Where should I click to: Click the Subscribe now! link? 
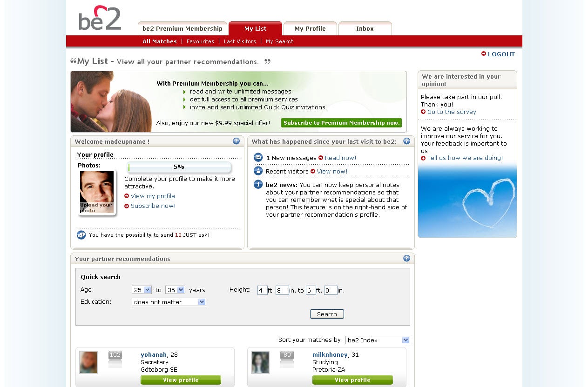[x=153, y=206]
